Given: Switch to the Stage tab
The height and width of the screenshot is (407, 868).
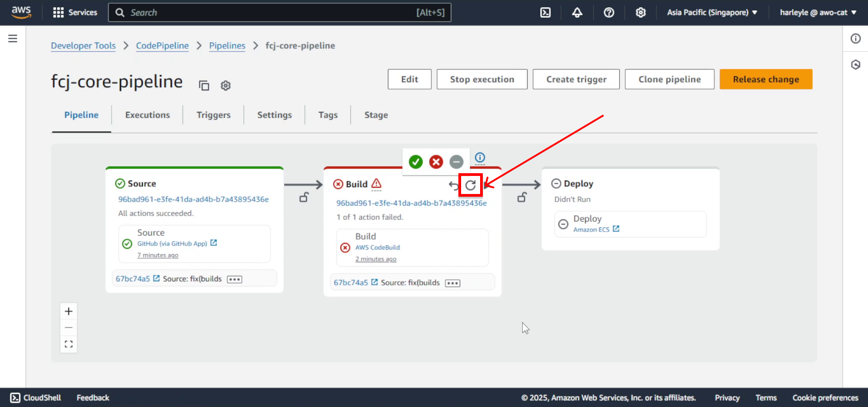Looking at the screenshot, I should point(376,115).
